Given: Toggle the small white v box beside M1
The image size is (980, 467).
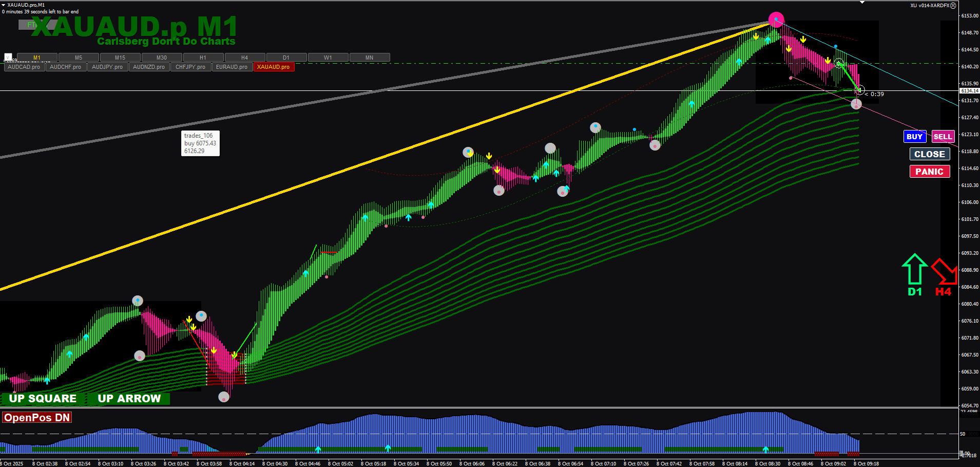Looking at the screenshot, I should point(8,57).
